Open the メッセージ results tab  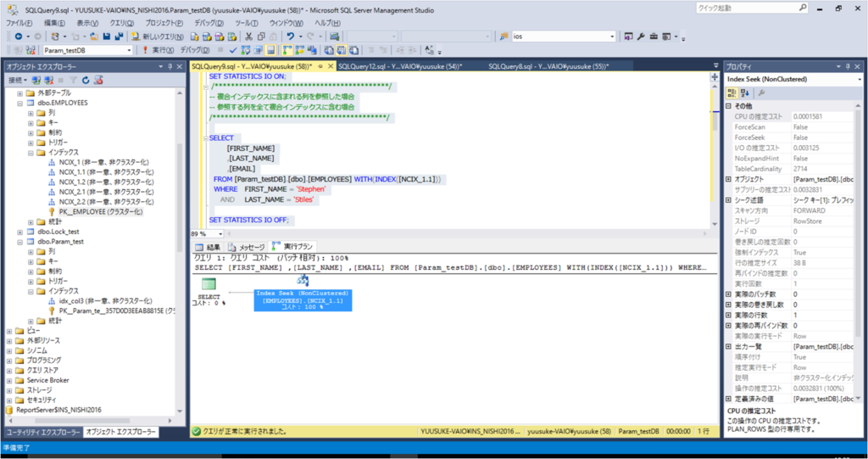point(247,247)
